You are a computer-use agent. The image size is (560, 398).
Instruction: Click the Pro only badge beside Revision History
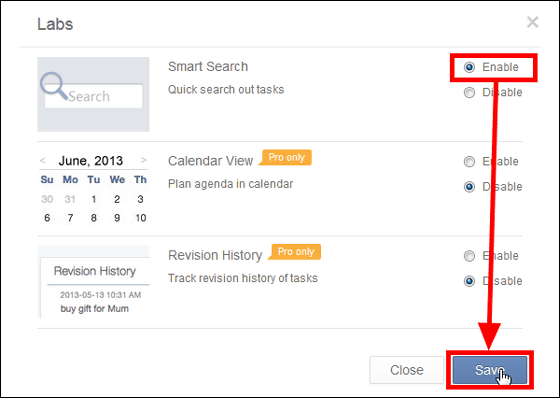click(295, 252)
